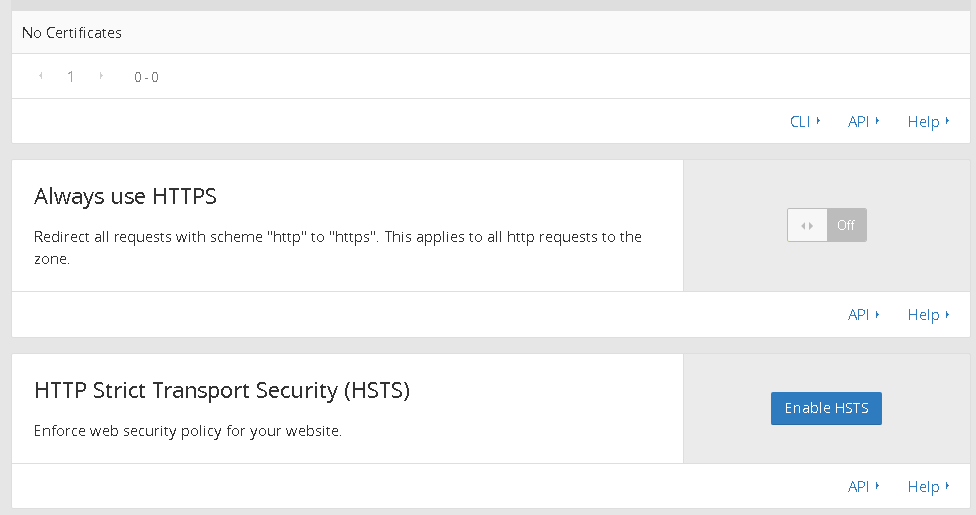Click the arrow icon beside CLI
The width and height of the screenshot is (976, 515).
818,120
